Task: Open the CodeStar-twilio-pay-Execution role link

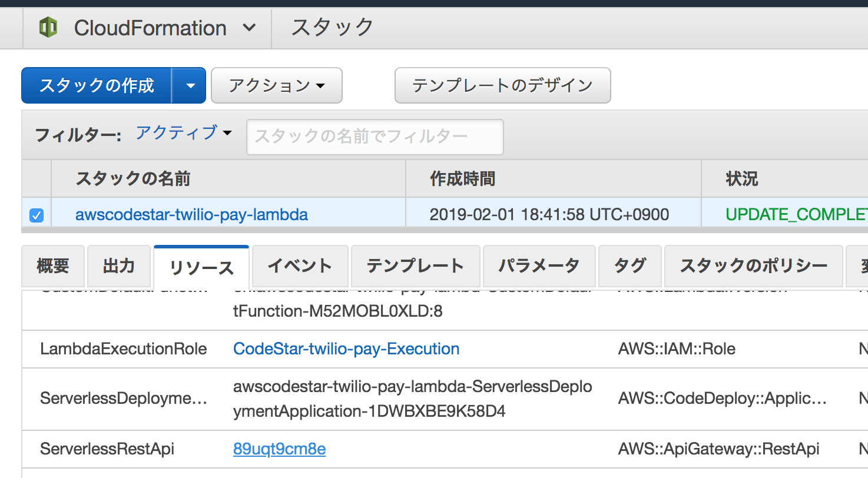Action: (x=346, y=348)
